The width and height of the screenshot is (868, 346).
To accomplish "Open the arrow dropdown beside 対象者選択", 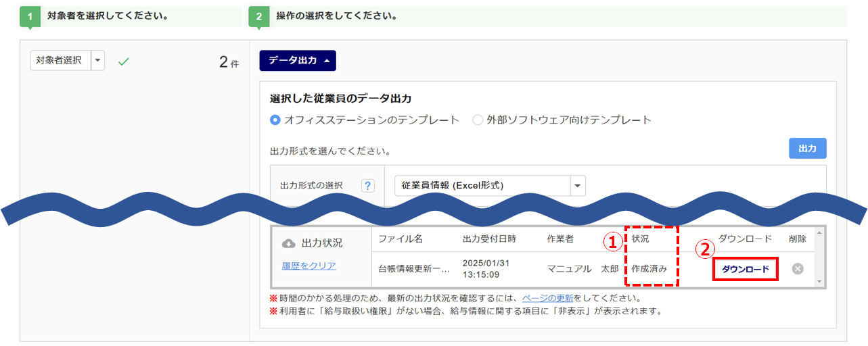I will click(98, 61).
